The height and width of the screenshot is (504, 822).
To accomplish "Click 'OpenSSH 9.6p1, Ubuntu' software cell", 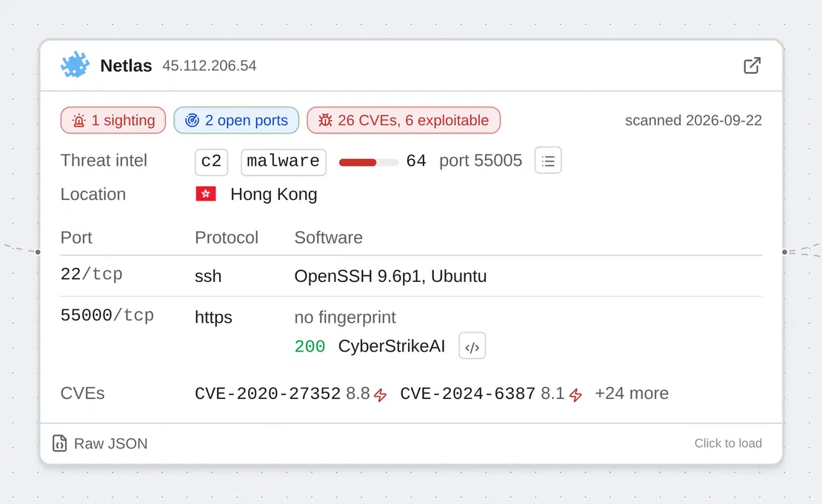I will tap(390, 276).
